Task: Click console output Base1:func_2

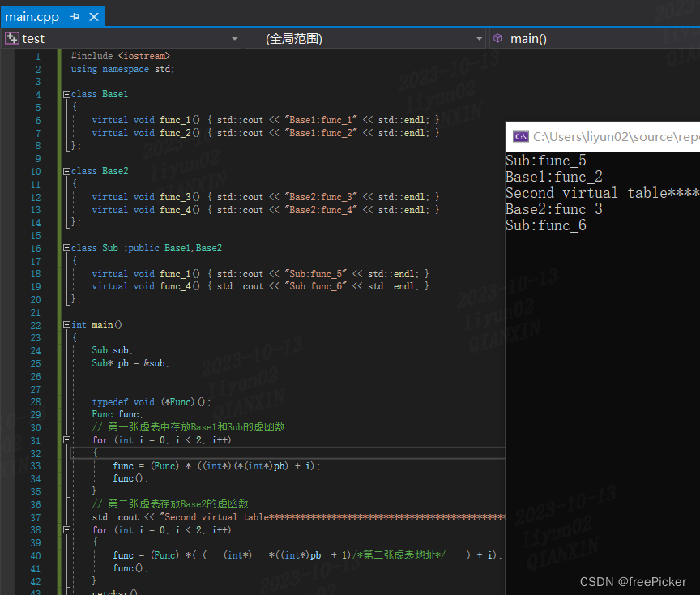Action: point(554,177)
